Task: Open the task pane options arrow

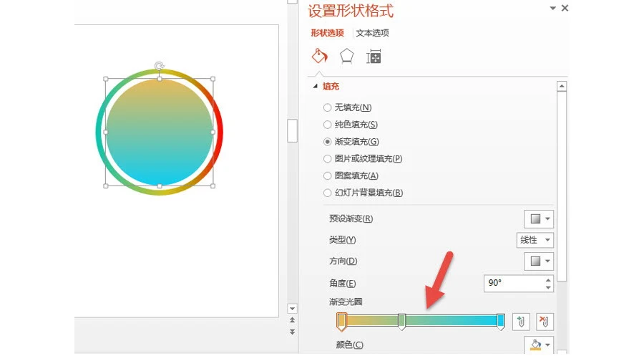Action: coord(553,8)
